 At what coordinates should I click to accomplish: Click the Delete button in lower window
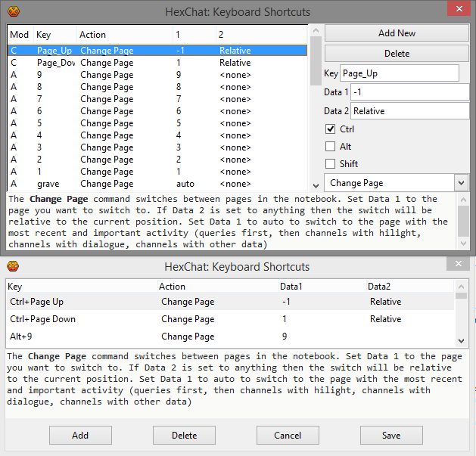(x=184, y=435)
